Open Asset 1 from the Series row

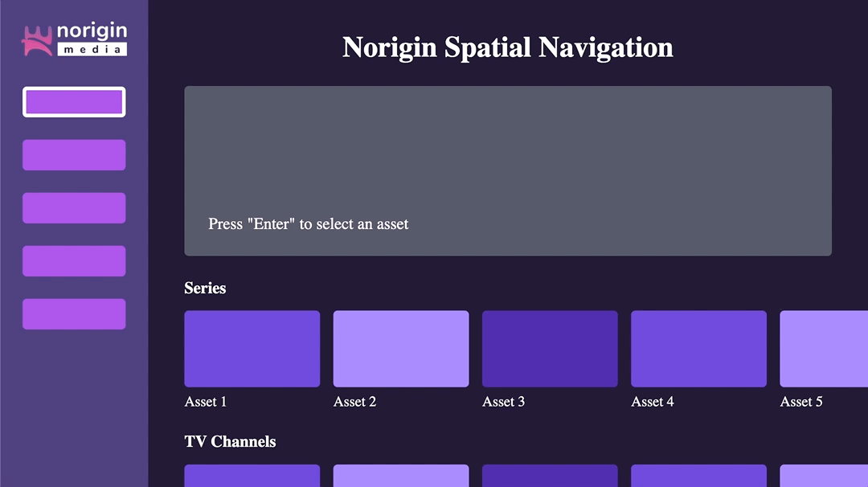[252, 348]
